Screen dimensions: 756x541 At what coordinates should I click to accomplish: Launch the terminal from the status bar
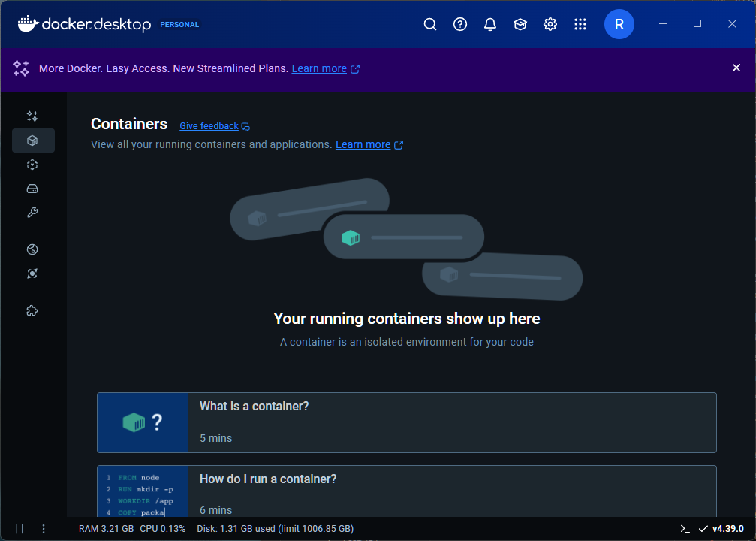click(x=685, y=528)
